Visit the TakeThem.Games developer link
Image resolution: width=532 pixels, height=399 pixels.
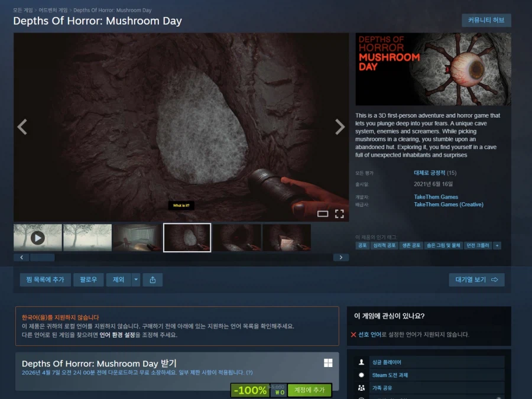pyautogui.click(x=436, y=197)
